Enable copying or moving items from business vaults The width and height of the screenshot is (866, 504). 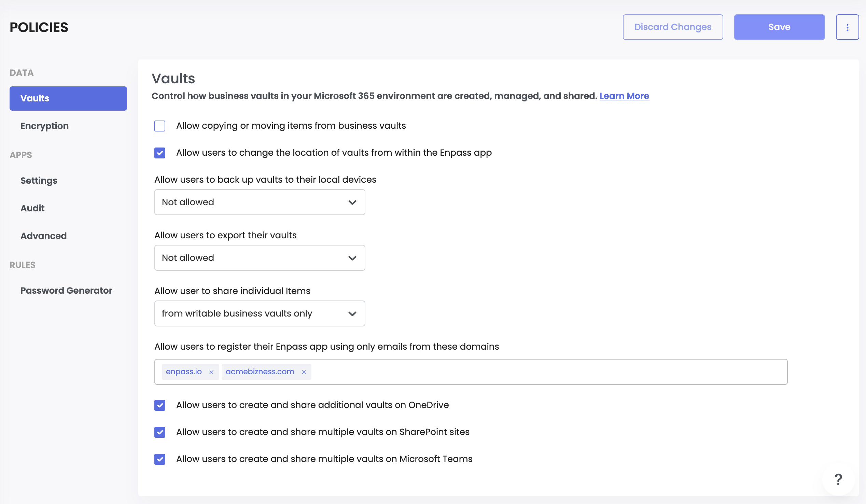[160, 126]
